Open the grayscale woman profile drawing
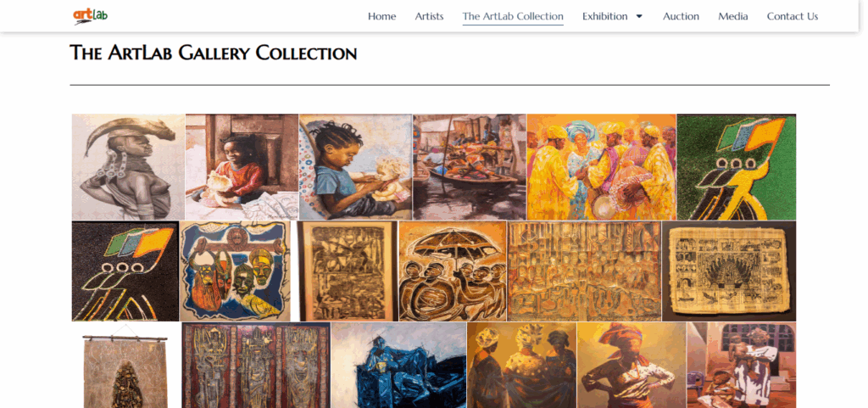868x408 pixels. pos(129,167)
